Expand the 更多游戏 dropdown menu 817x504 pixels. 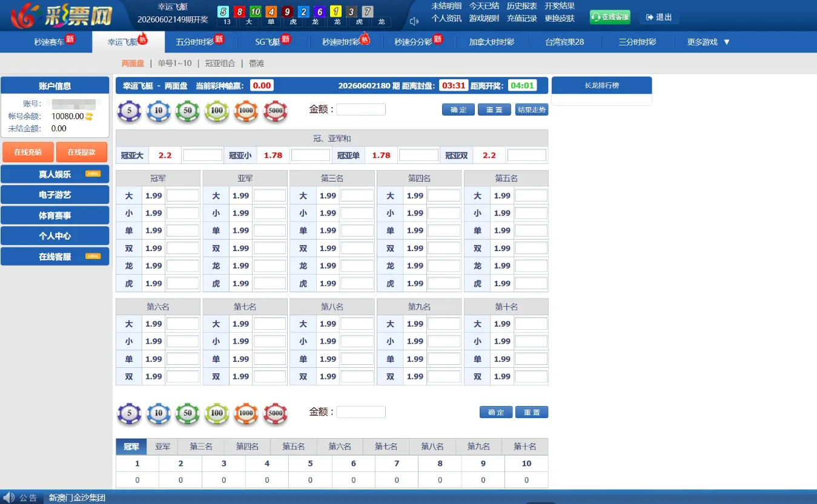tap(709, 42)
